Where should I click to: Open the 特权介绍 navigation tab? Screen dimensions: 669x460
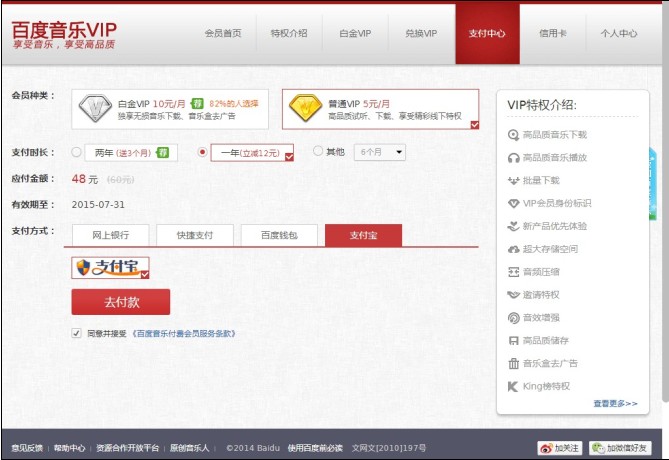pos(289,33)
